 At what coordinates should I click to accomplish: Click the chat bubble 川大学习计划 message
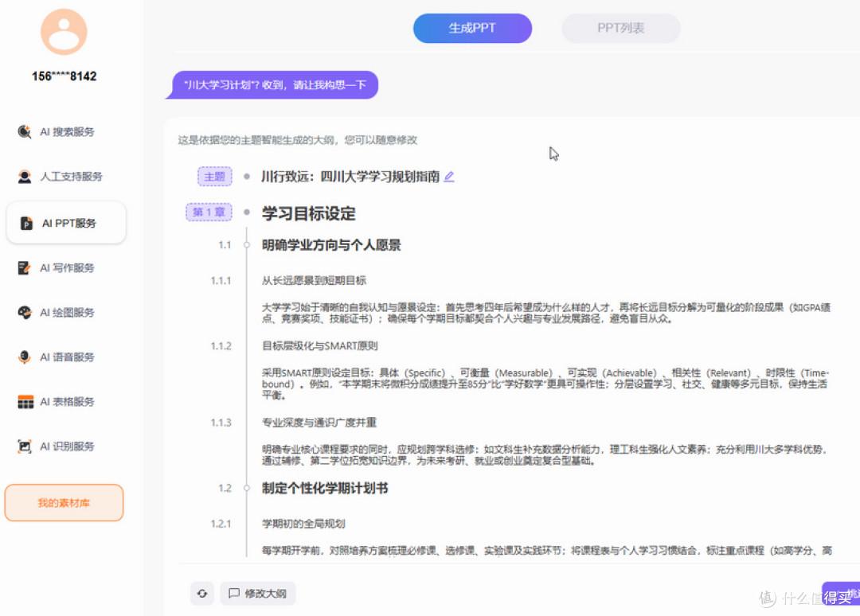point(272,85)
